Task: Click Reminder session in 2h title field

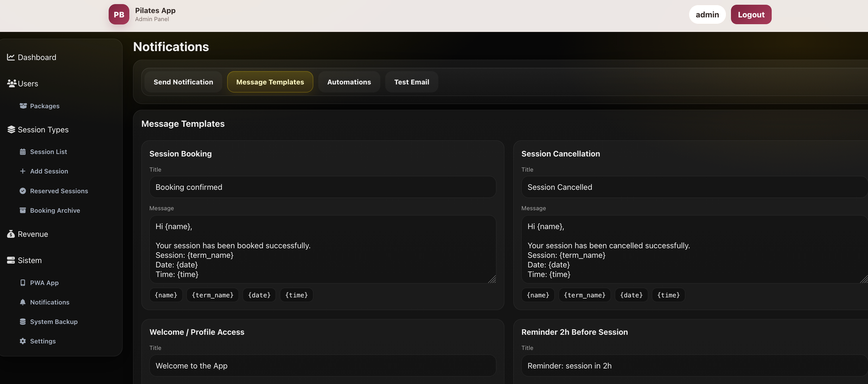Action: 694,366
